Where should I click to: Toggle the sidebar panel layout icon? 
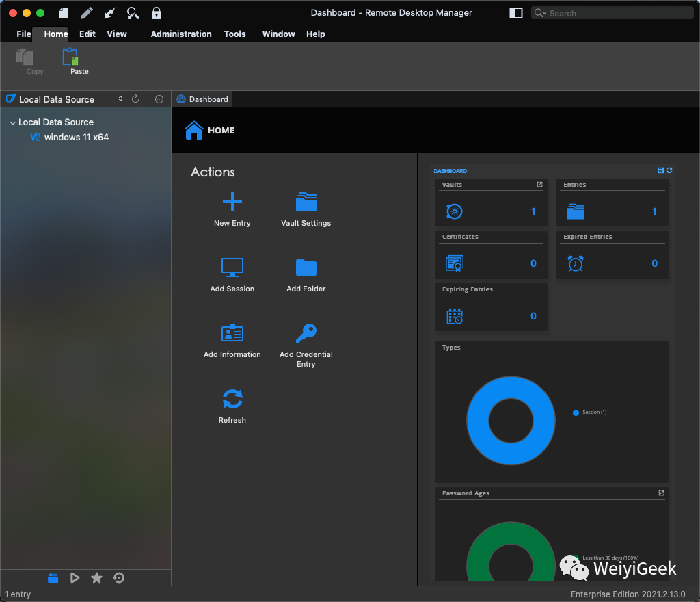pos(515,13)
